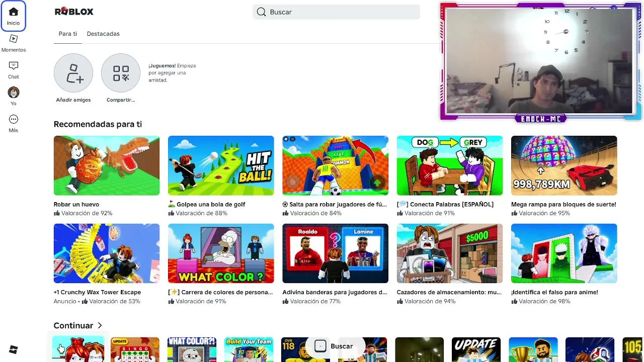Switch to the Destacadas tab
Image resolution: width=644 pixels, height=362 pixels.
click(x=103, y=34)
